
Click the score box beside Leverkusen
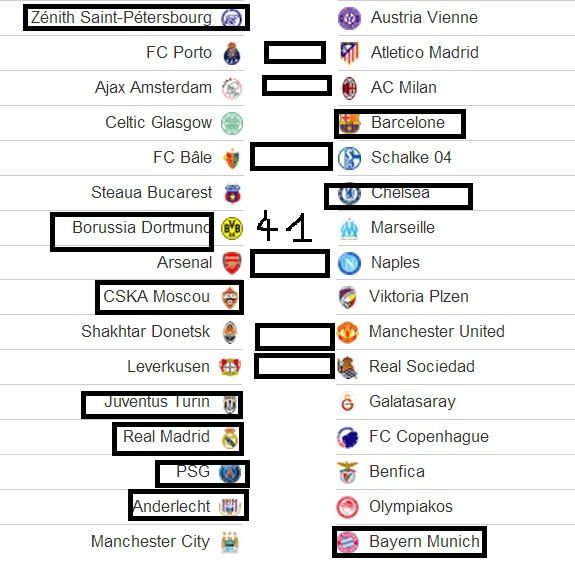(295, 366)
